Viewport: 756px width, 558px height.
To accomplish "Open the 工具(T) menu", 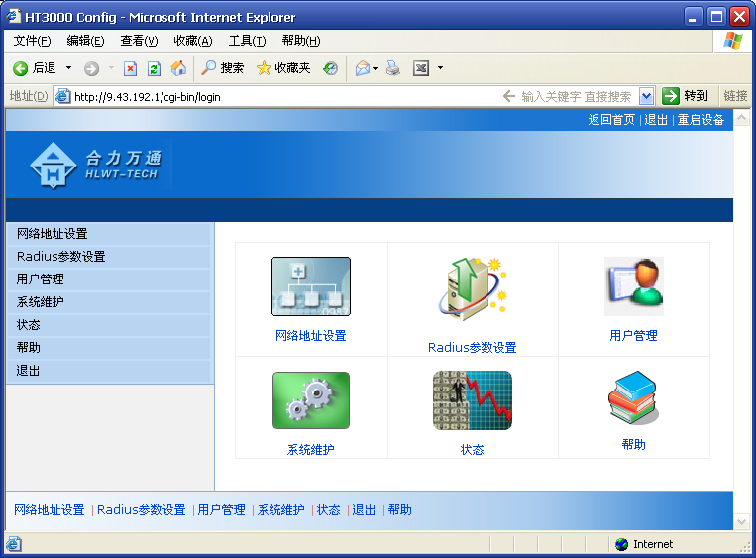I will click(x=247, y=41).
